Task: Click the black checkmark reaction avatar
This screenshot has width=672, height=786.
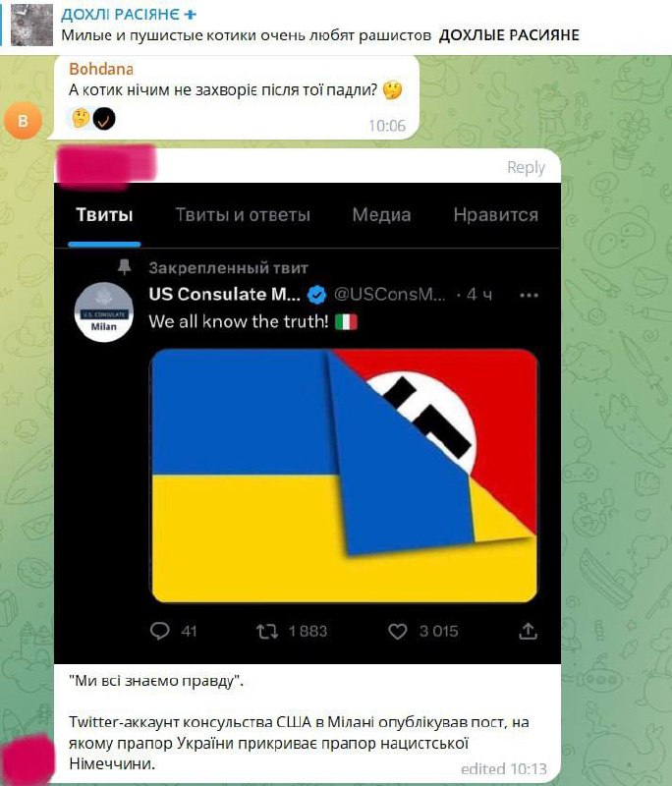Action: click(104, 119)
